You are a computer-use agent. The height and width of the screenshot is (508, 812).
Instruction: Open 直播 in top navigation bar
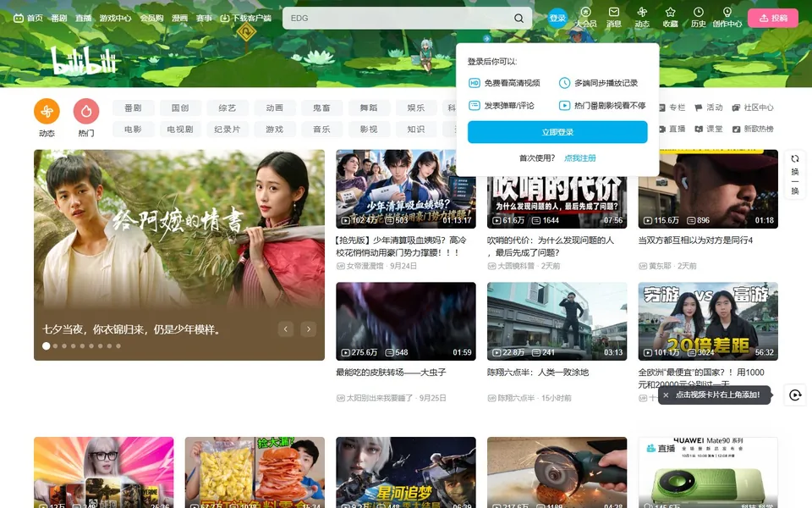click(83, 18)
